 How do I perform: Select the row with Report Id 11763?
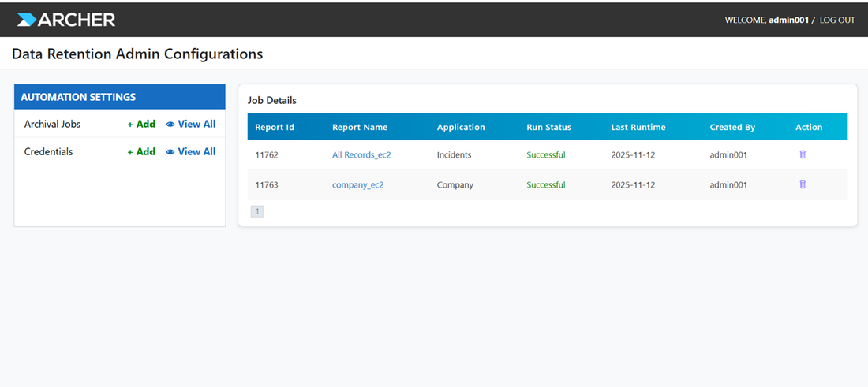[548, 184]
